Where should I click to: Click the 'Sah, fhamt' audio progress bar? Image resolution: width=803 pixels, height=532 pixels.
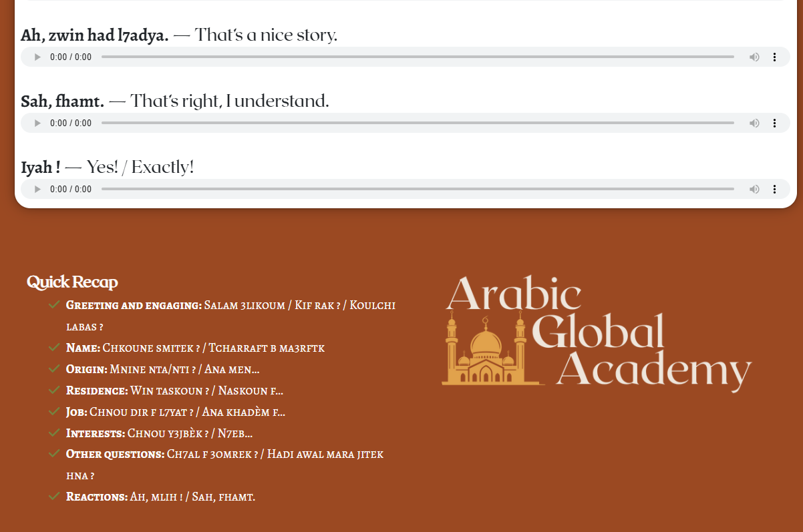pyautogui.click(x=418, y=123)
